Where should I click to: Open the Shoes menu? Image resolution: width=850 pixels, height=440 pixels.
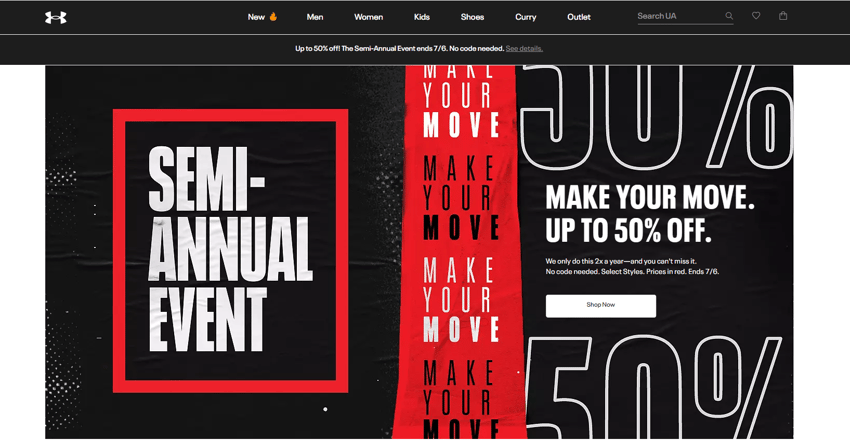(472, 17)
